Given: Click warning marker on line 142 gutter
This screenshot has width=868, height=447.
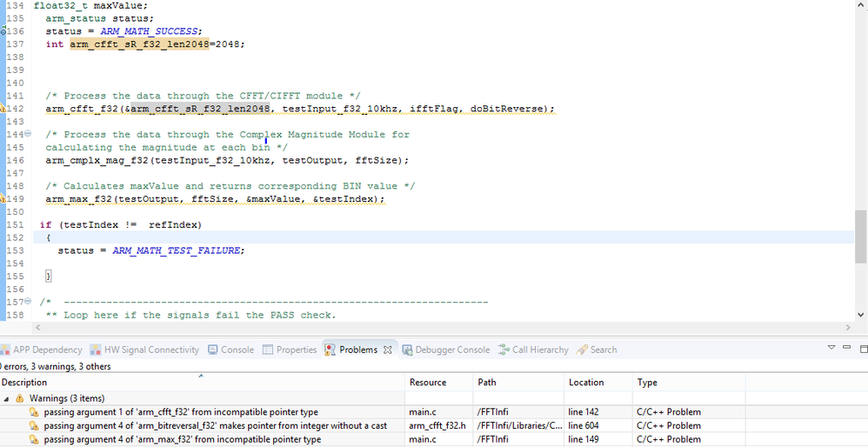Looking at the screenshot, I should pyautogui.click(x=3, y=109).
